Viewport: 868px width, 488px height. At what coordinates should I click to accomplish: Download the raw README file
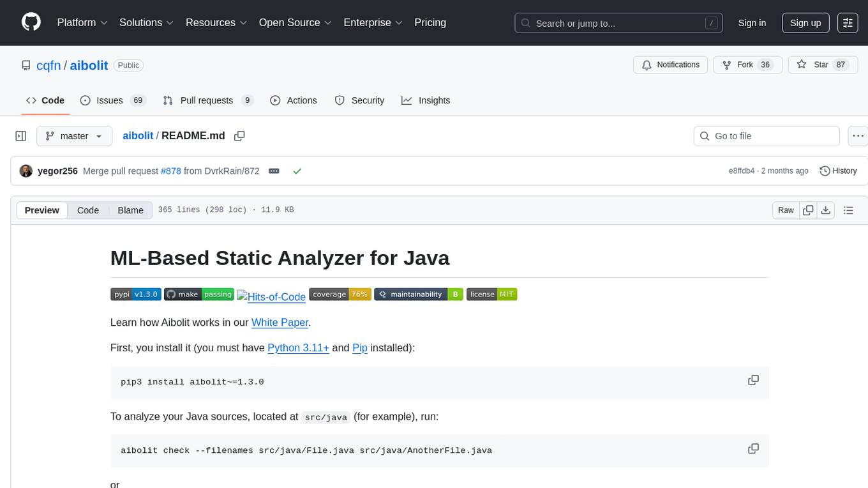pyautogui.click(x=825, y=210)
